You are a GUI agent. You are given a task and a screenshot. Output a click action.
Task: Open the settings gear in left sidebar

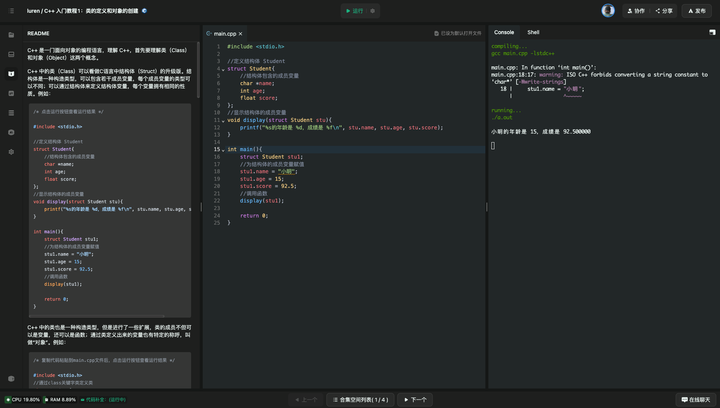11,152
